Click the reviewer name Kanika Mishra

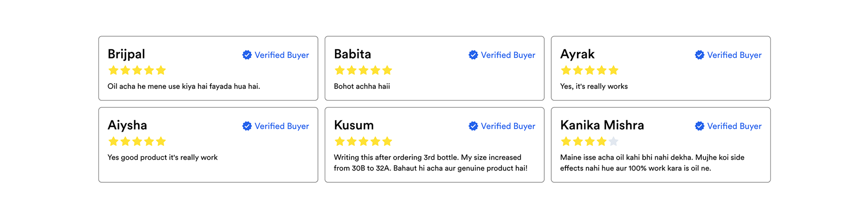602,125
